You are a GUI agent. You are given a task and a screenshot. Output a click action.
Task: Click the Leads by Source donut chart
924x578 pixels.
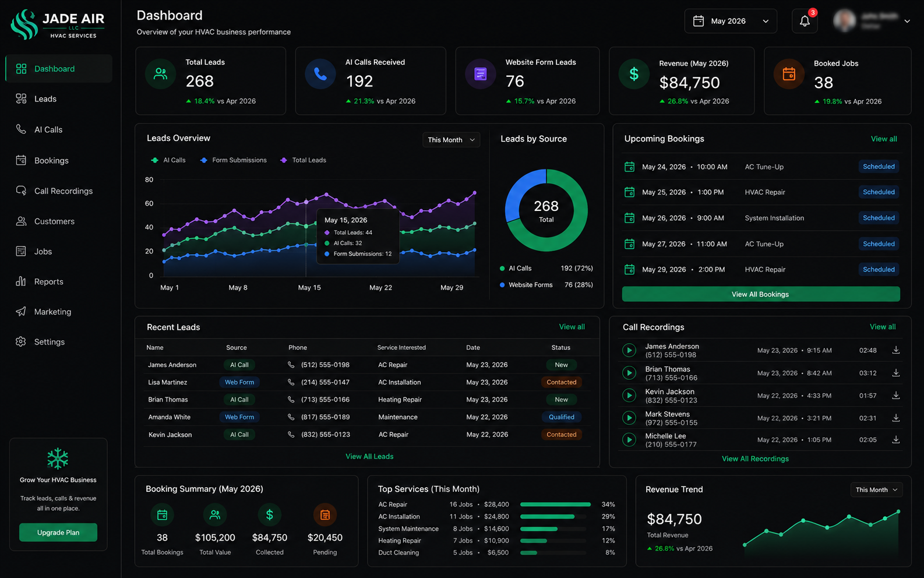[x=546, y=210]
